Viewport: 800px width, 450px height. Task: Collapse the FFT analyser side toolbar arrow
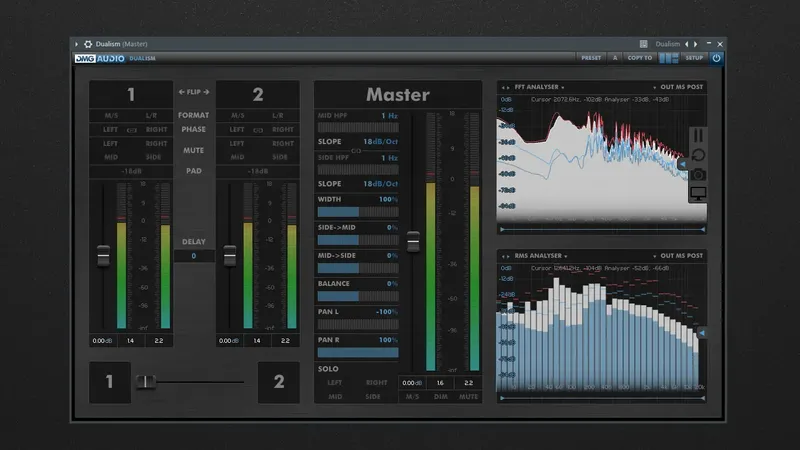(683, 164)
